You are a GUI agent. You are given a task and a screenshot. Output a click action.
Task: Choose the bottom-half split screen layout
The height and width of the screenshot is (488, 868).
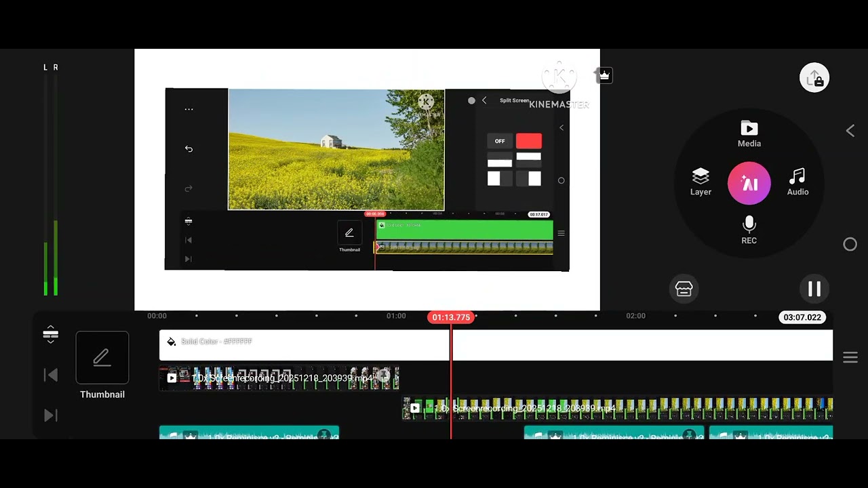click(x=500, y=160)
